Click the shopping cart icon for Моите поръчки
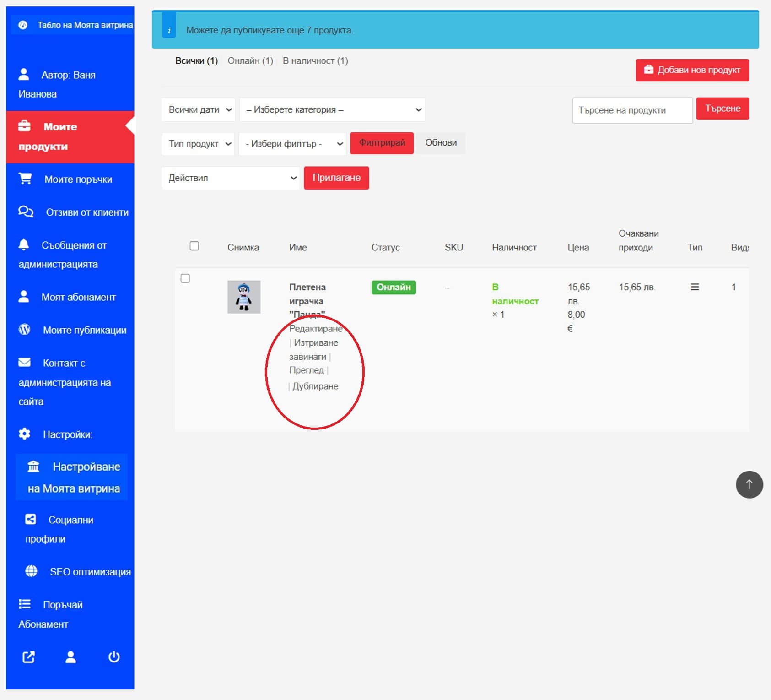771x700 pixels. pos(25,179)
